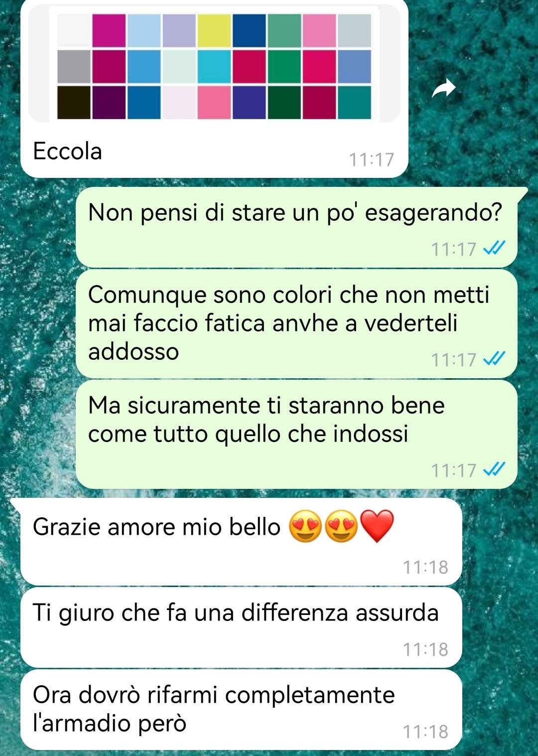
Task: Tap the 'Eccola' message caption
Action: click(67, 151)
